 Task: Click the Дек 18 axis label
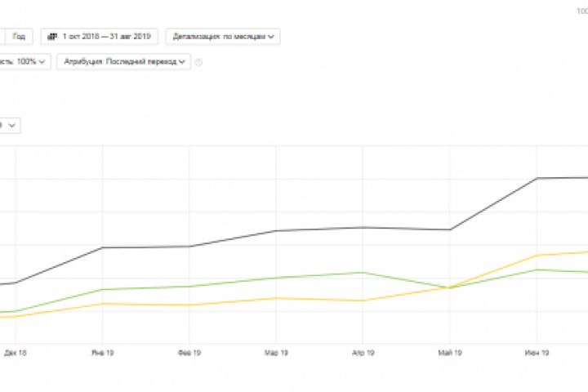[16, 353]
